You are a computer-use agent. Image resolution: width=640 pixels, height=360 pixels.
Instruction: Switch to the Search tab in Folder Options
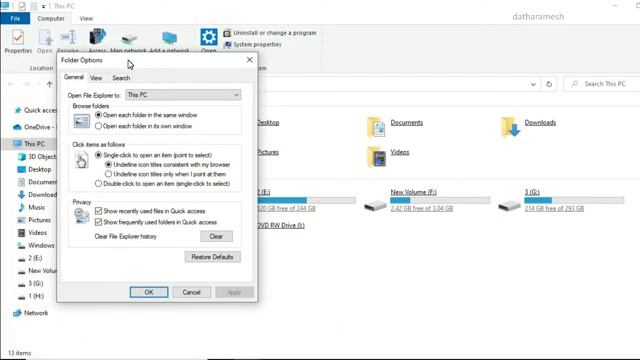point(121,78)
